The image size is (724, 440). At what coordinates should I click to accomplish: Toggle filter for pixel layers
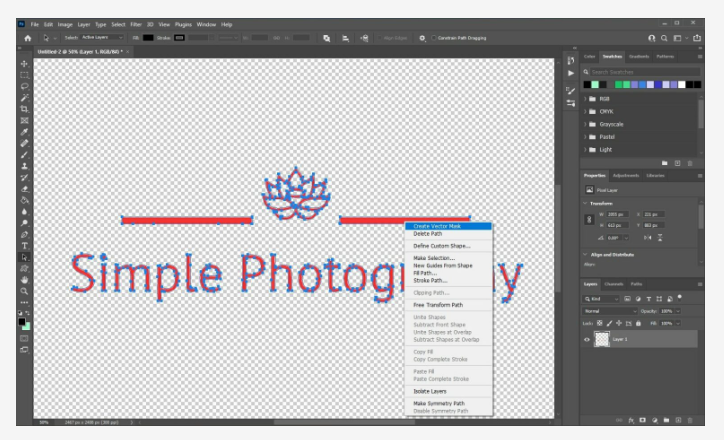(627, 299)
